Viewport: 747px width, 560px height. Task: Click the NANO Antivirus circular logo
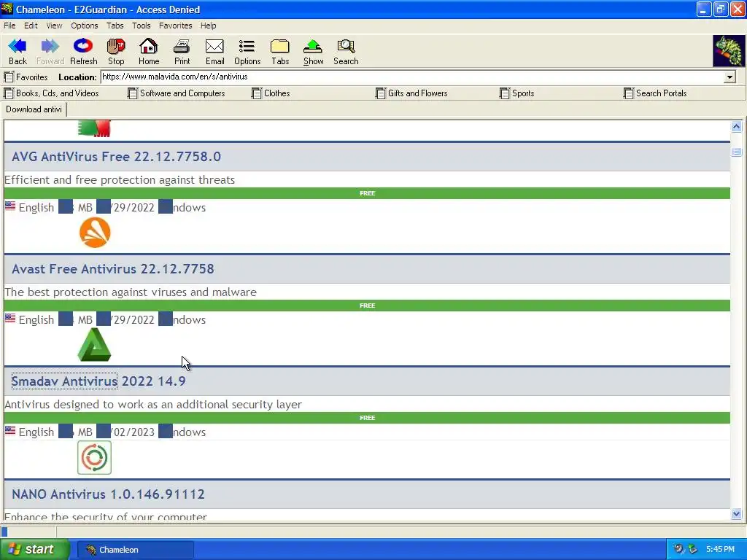94,458
